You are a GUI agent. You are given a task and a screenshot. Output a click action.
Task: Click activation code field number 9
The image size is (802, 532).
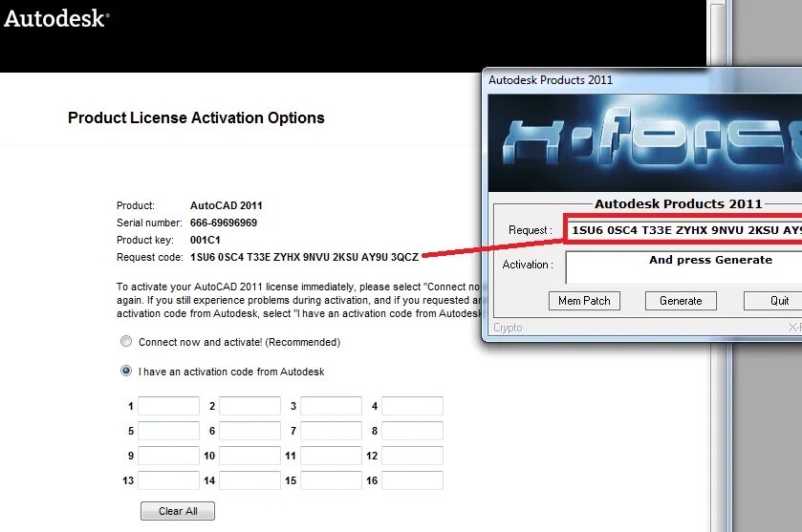(169, 456)
